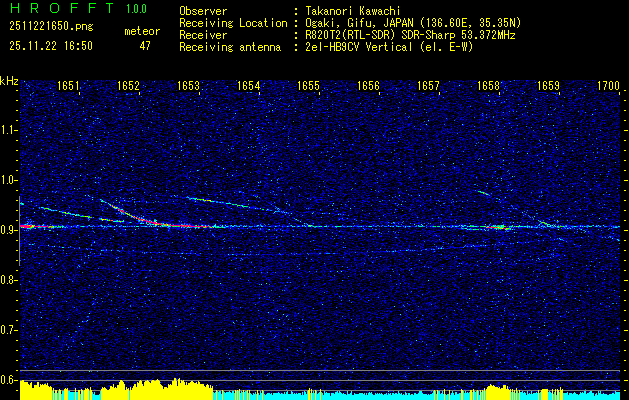Click the 1651 time marker

click(x=68, y=87)
